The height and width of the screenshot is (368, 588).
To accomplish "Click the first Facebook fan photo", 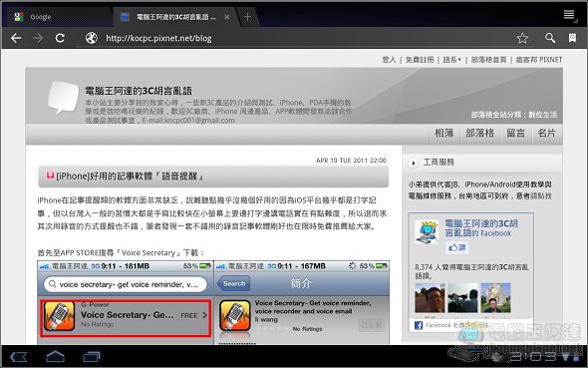I will pos(430,298).
